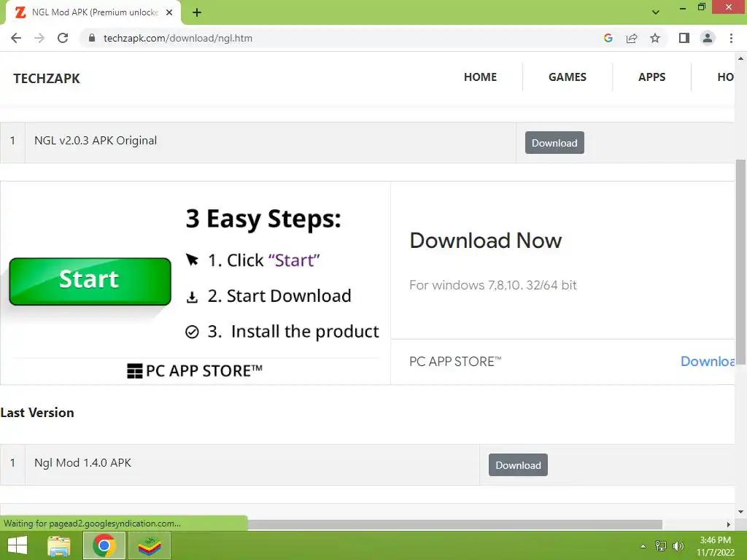Click the PC APP STORE banner logo
This screenshot has height=560, width=747.
tap(195, 370)
